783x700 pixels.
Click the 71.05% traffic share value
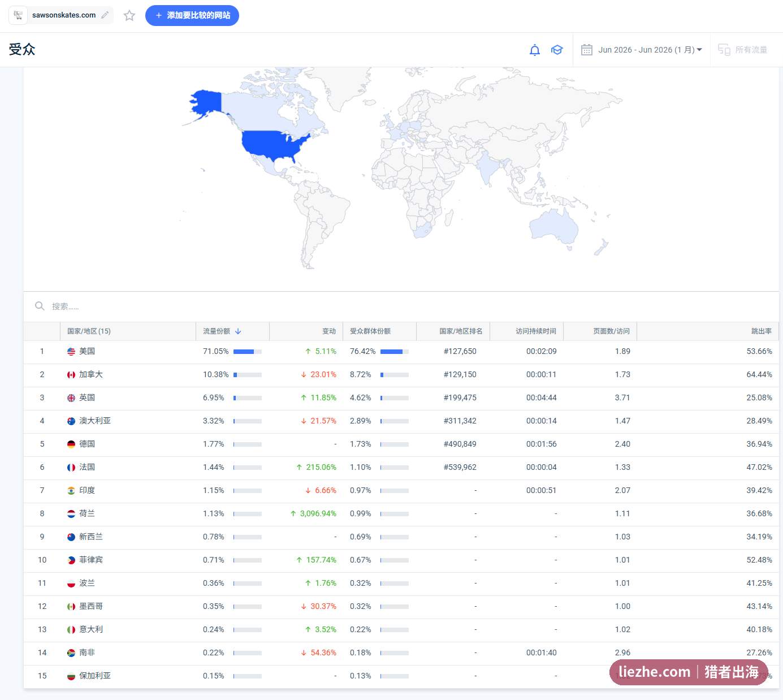pyautogui.click(x=216, y=351)
